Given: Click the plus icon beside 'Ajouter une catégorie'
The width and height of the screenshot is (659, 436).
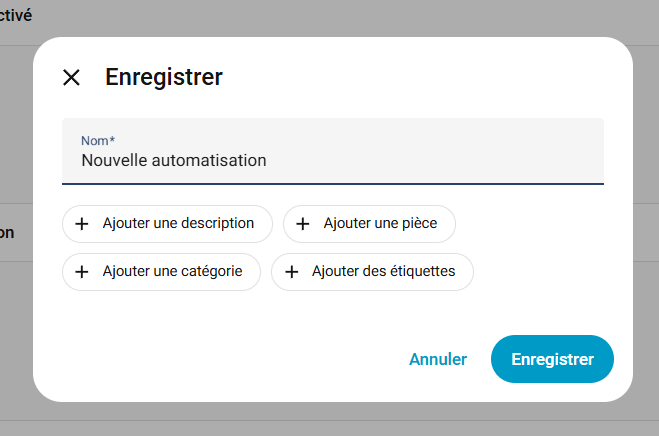Looking at the screenshot, I should (x=82, y=272).
